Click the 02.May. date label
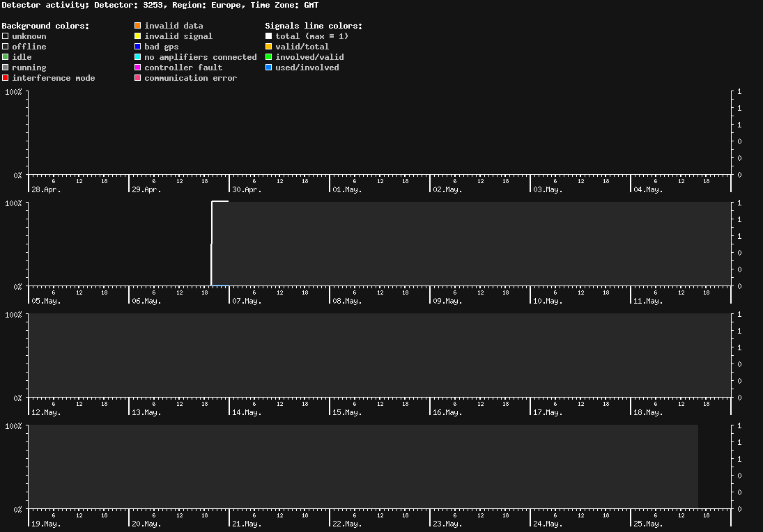 point(447,189)
